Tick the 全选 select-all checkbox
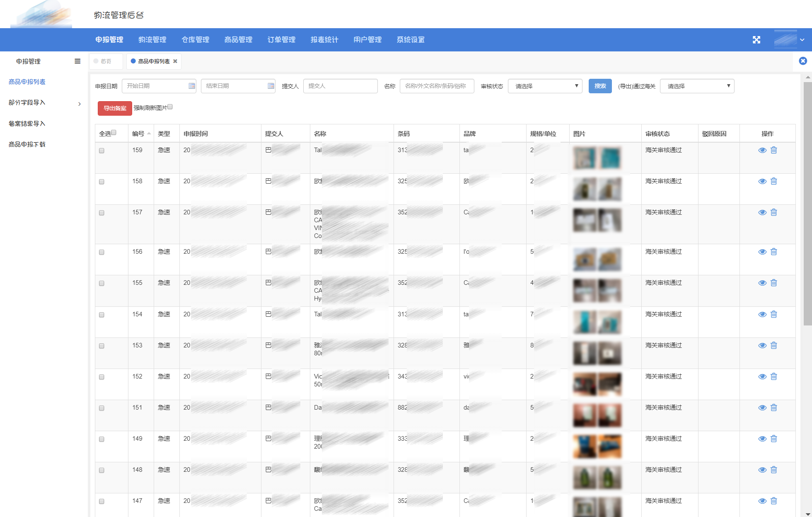 114,133
